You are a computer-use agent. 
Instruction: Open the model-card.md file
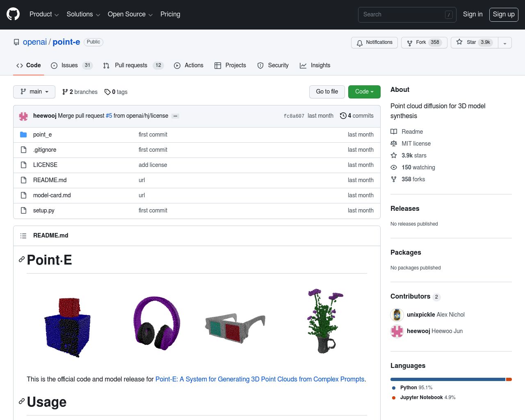click(52, 195)
